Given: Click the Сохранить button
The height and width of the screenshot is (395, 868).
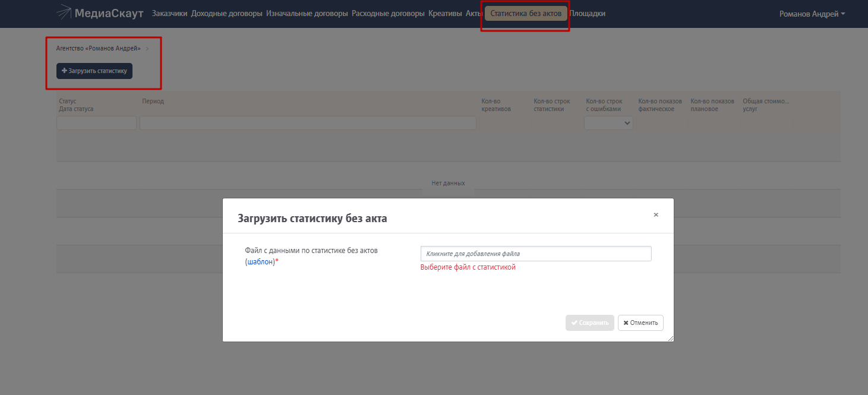Looking at the screenshot, I should [590, 323].
